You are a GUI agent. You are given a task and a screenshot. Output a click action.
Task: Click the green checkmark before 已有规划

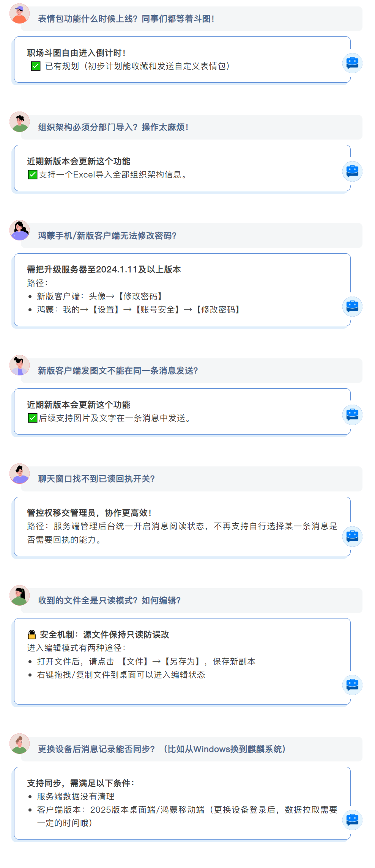36,66
